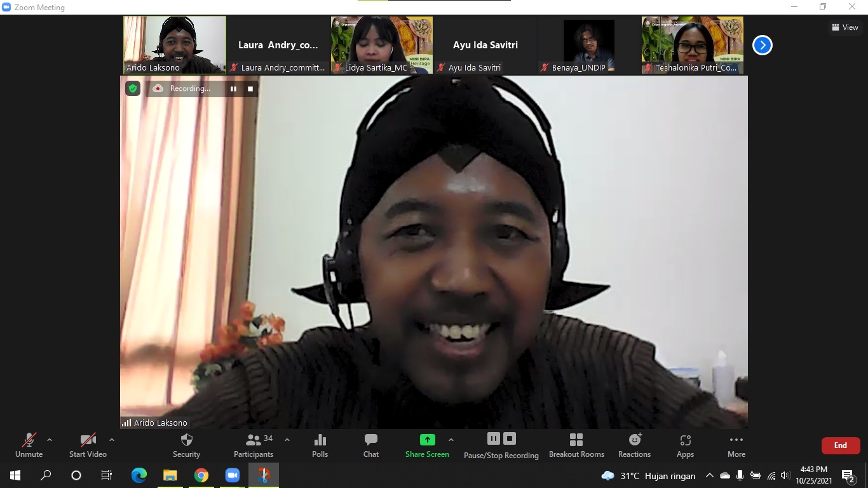Open the Participants panel
Viewport: 868px width, 488px height.
(x=254, y=445)
